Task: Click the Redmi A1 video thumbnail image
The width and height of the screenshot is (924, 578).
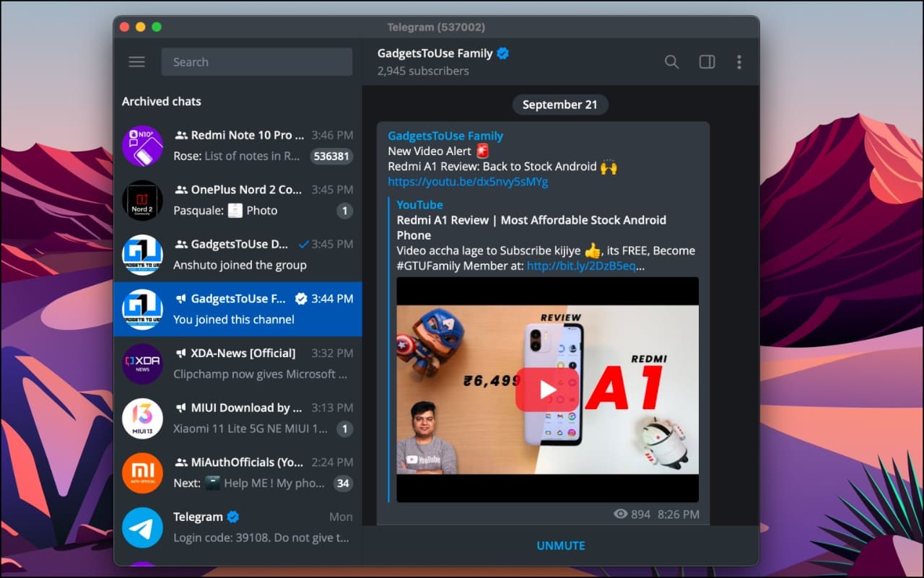Action: point(547,390)
